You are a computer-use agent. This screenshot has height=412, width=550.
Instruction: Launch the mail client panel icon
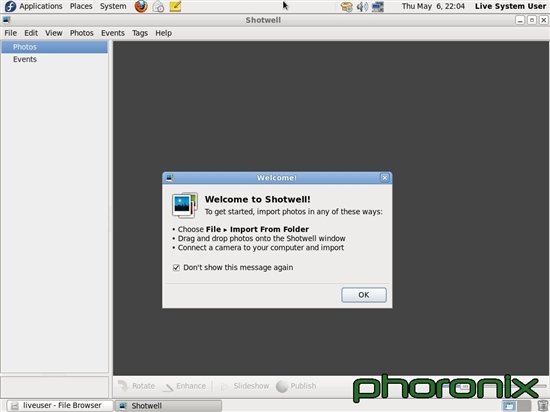158,6
